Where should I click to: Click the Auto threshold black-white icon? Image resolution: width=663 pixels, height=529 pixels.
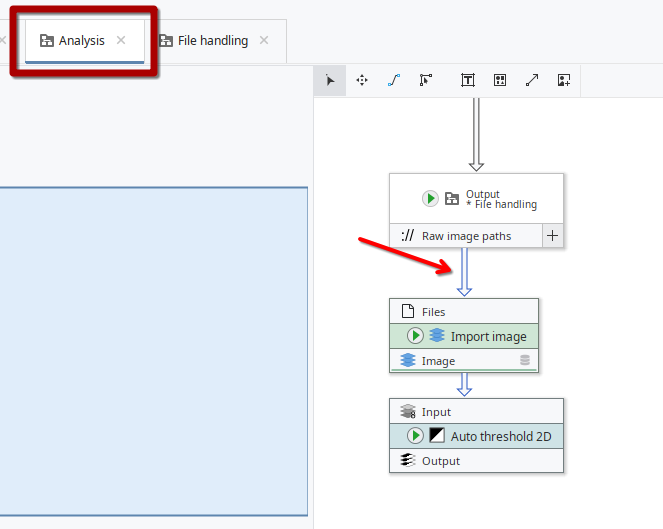pyautogui.click(x=437, y=435)
